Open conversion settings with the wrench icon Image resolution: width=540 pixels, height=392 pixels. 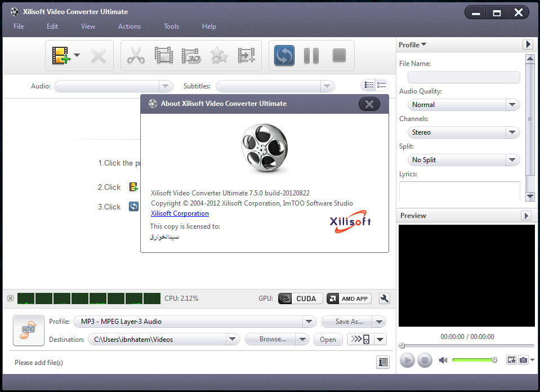tap(384, 299)
